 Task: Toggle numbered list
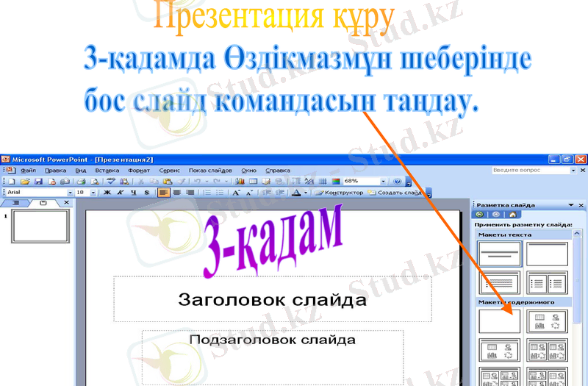point(207,193)
